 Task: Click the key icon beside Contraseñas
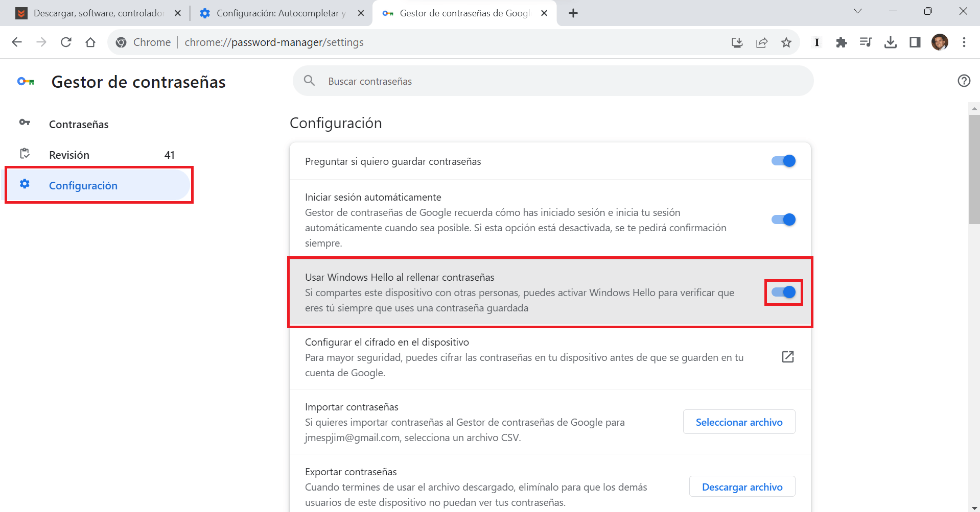coord(25,122)
